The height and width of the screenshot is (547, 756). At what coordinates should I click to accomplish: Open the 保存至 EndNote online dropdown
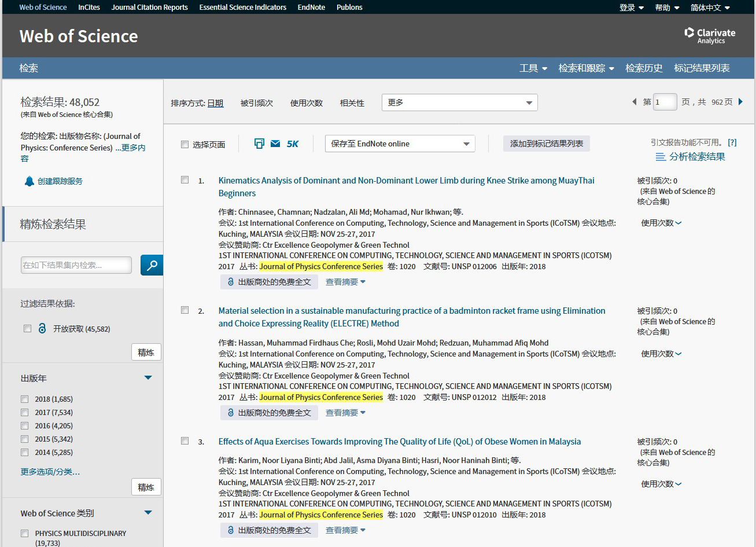400,144
